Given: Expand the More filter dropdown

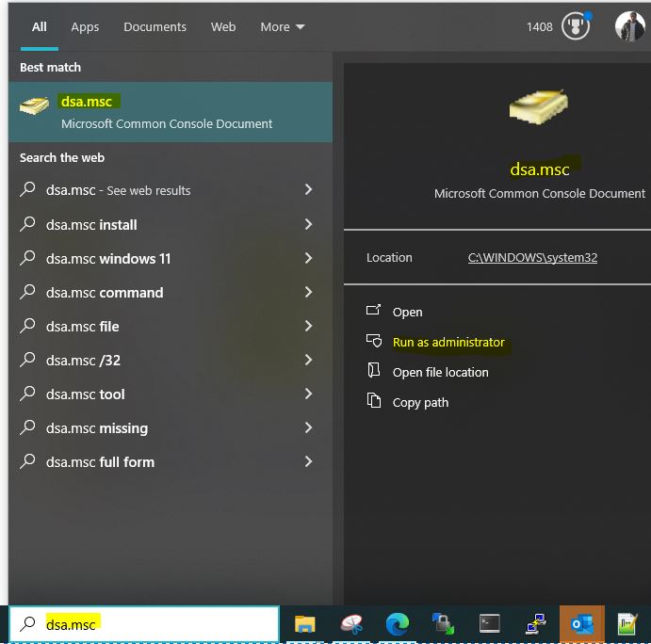Looking at the screenshot, I should pos(283,27).
